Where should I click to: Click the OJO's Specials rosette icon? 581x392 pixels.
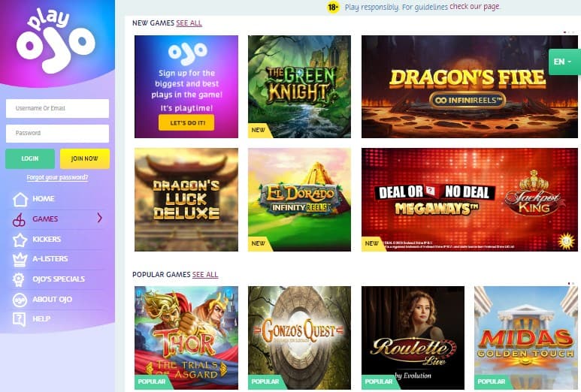tap(19, 279)
